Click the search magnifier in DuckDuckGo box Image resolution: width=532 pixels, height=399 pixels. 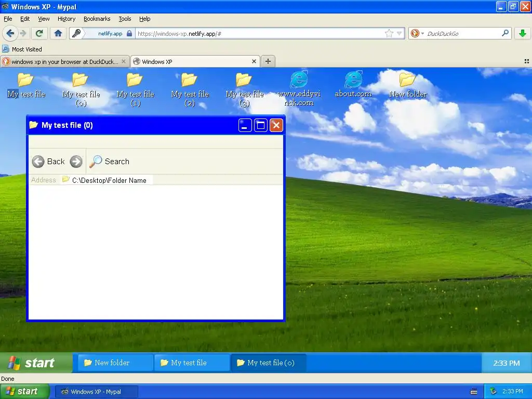click(x=505, y=33)
